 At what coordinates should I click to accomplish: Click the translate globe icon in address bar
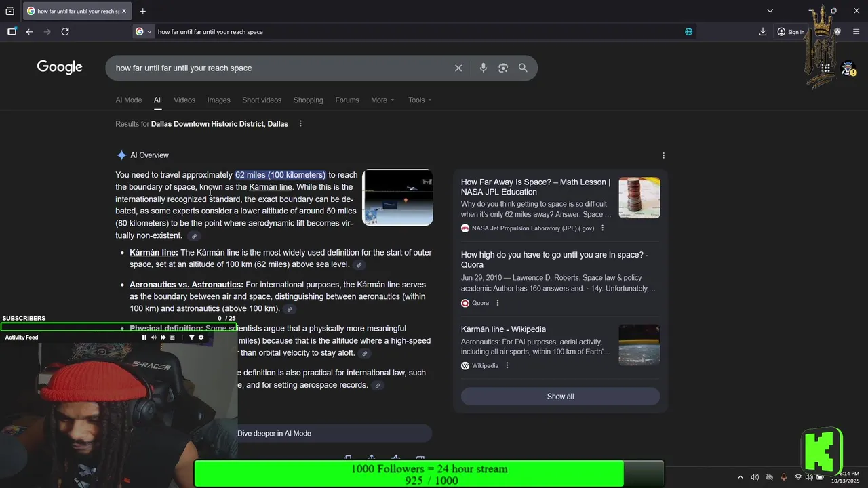click(688, 31)
